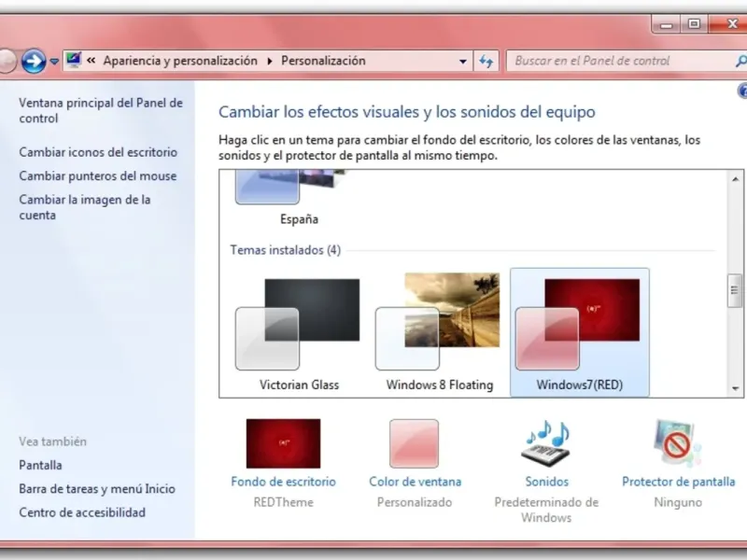Click the Sonidos keyboard notes icon
Screen dimensions: 747x560
click(x=546, y=443)
